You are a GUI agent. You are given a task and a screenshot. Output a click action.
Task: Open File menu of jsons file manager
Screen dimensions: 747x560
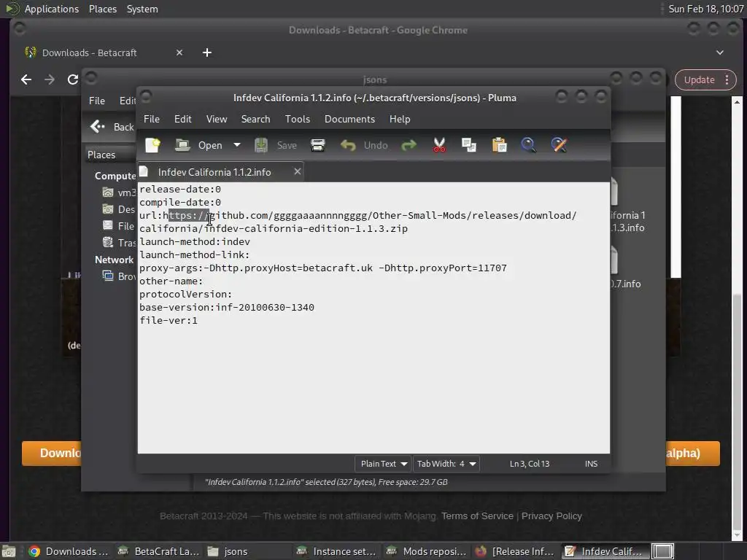(97, 101)
